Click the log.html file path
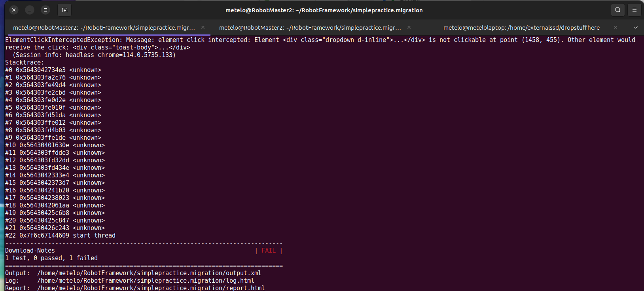This screenshot has width=644, height=291. 146,281
